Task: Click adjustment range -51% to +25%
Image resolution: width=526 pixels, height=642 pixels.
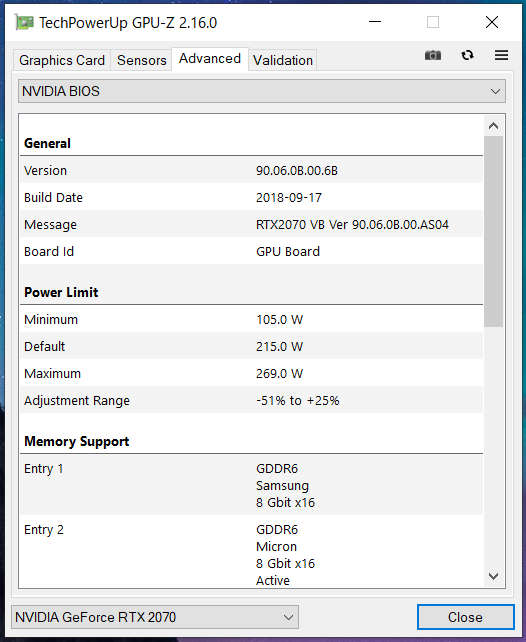Action: click(298, 400)
